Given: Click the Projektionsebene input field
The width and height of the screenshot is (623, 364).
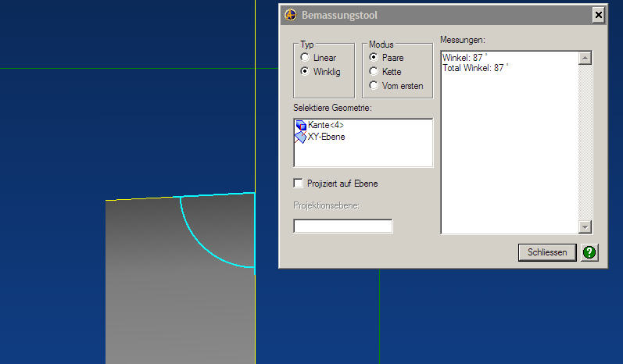Looking at the screenshot, I should tap(343, 226).
